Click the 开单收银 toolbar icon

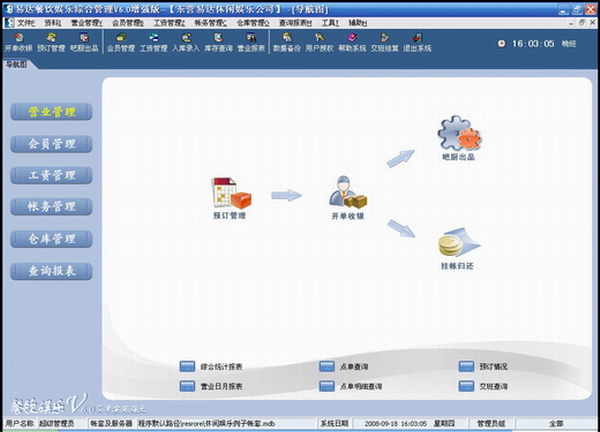pyautogui.click(x=18, y=42)
